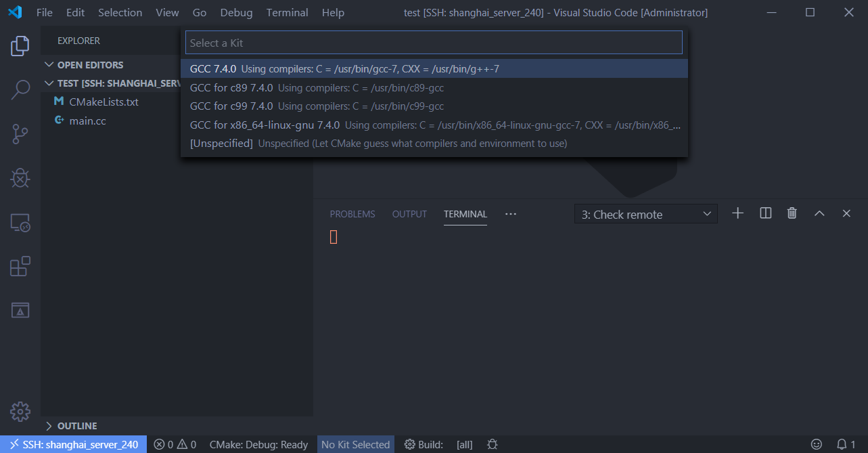Select the [Unspecified] kit option
The image size is (868, 453).
click(434, 143)
